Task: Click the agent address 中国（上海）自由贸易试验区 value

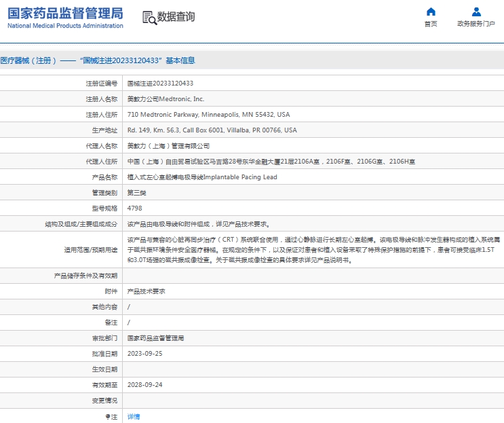Action: point(271,162)
